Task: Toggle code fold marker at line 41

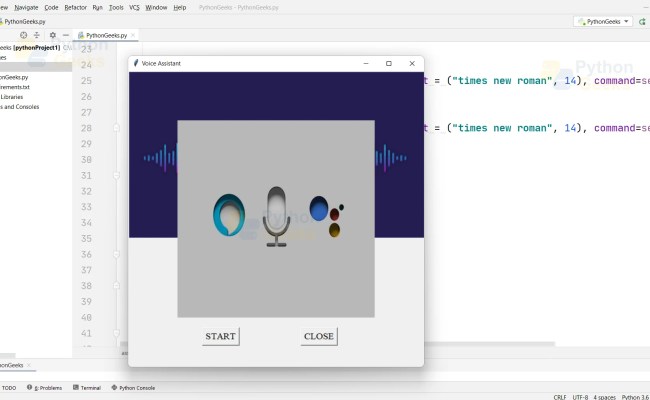Action: pos(116,333)
